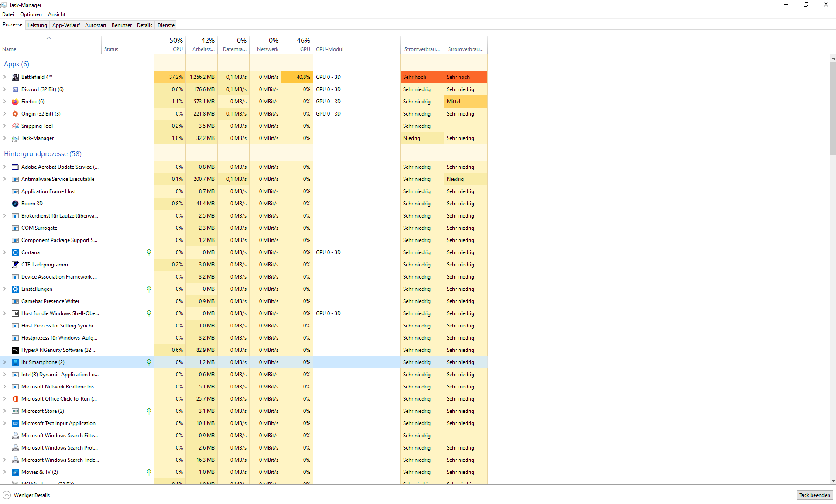Select the COM Surrogate process

pos(243,228)
